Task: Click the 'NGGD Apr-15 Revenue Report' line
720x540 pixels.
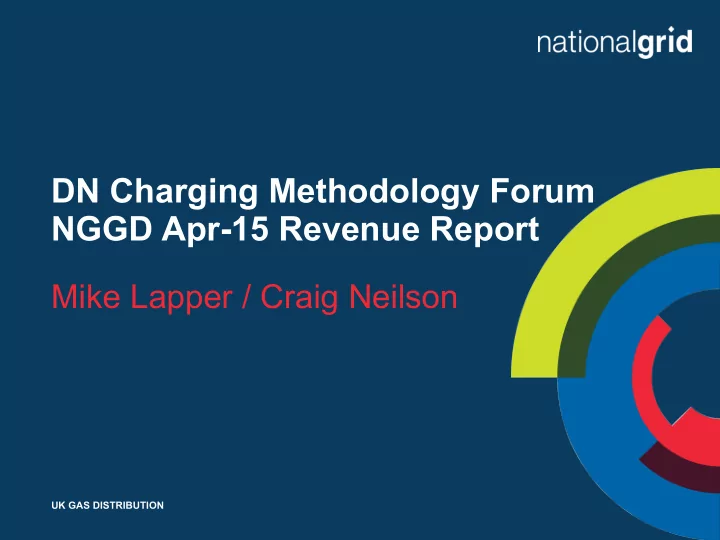Action: click(295, 229)
